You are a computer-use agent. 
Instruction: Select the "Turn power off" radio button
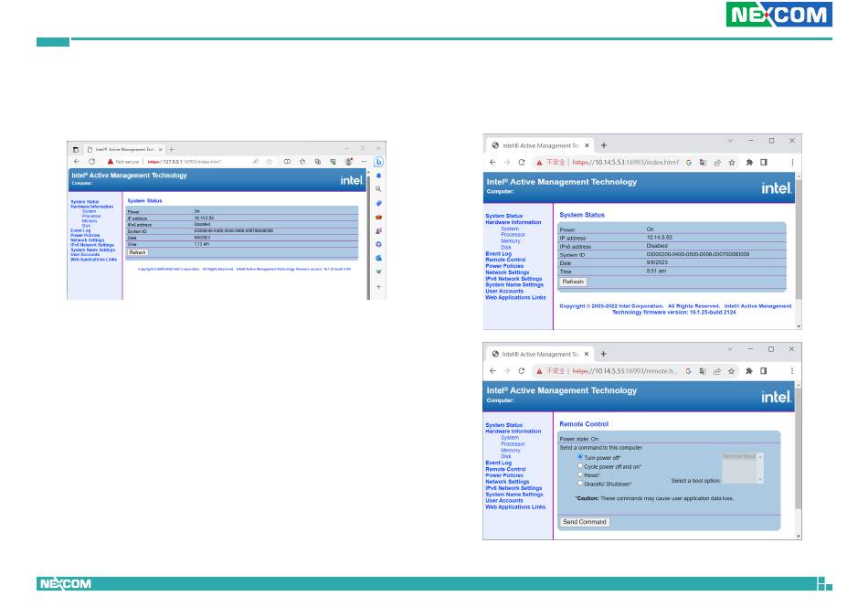coord(580,457)
